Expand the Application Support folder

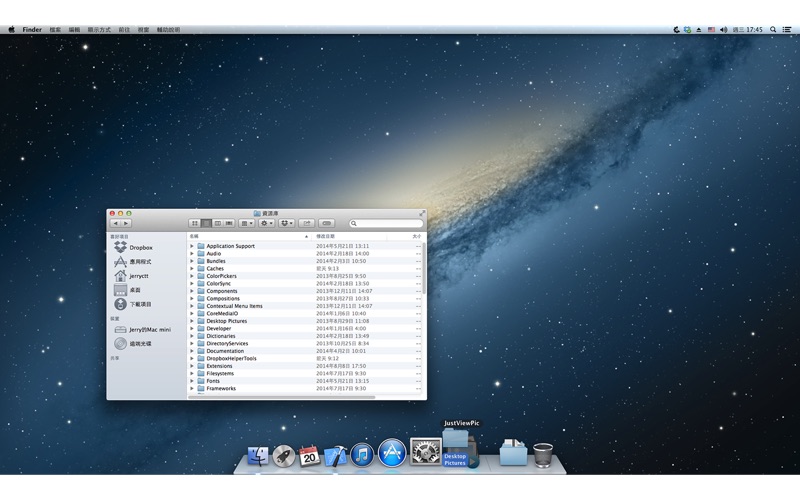[192, 246]
